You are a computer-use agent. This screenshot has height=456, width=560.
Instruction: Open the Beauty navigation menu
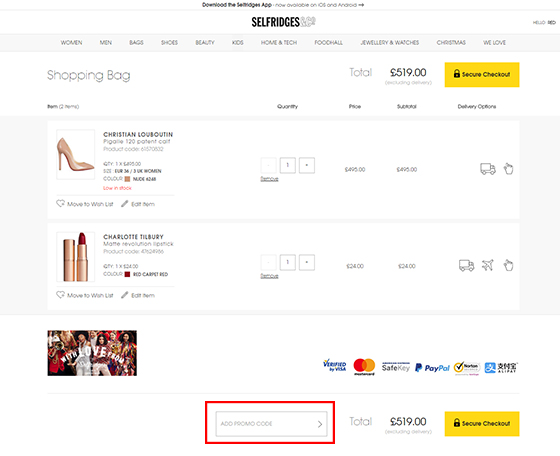(205, 42)
